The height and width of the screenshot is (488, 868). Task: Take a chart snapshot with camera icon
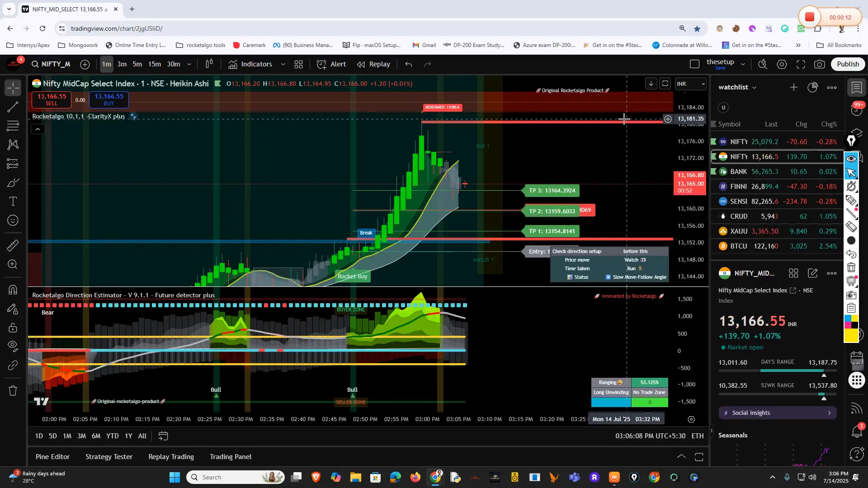tap(819, 64)
